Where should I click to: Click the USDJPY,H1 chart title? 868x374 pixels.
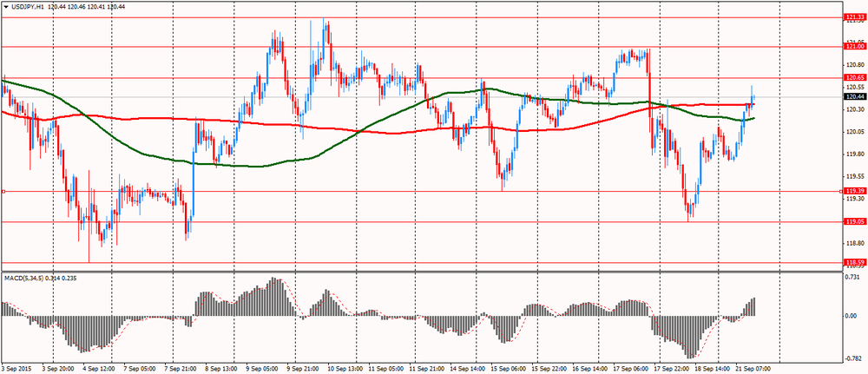pos(28,5)
